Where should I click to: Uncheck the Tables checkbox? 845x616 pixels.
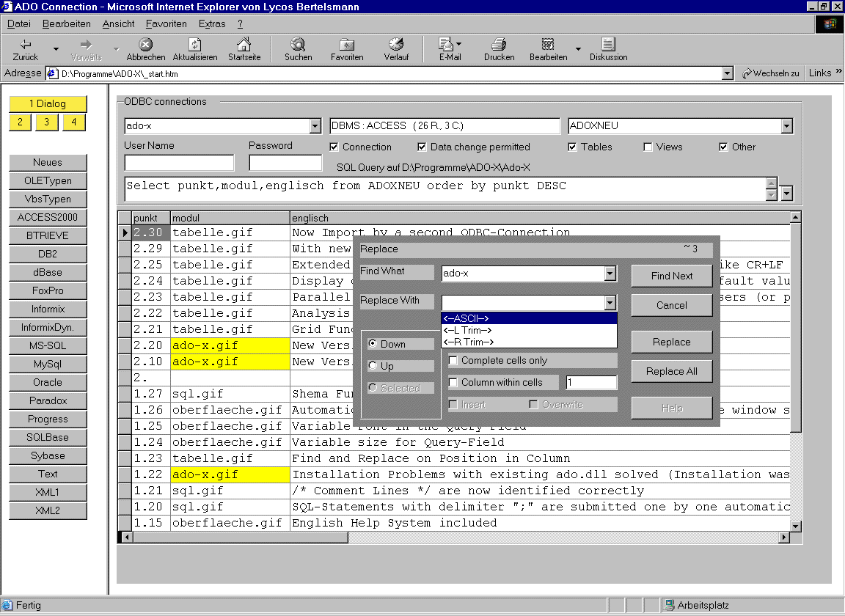coord(572,147)
